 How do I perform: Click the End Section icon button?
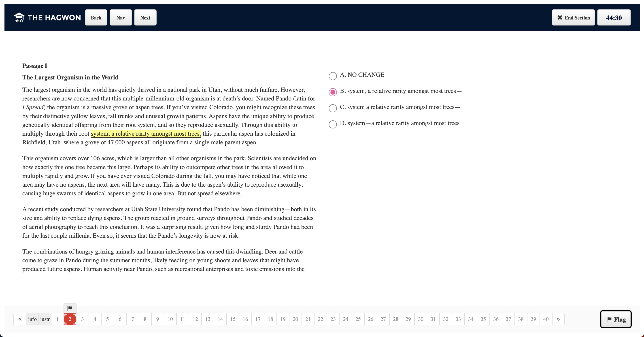click(x=560, y=17)
